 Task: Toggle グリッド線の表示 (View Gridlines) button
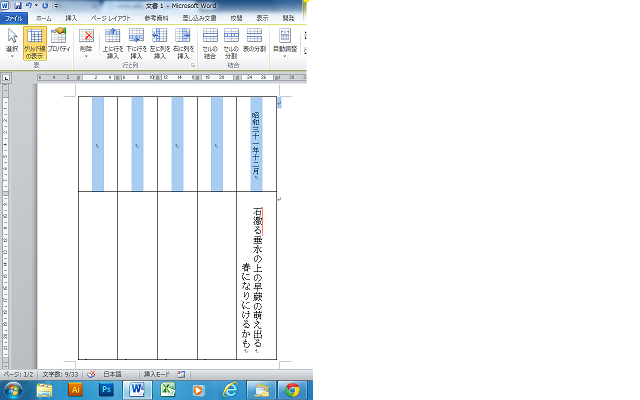click(35, 43)
